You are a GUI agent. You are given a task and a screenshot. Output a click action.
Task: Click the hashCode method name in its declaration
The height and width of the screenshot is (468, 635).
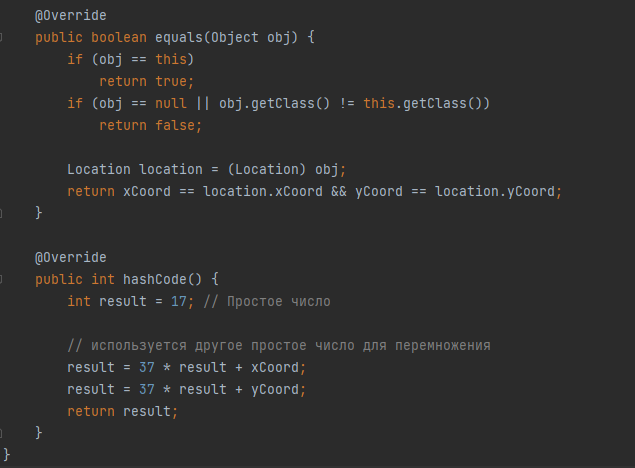pyautogui.click(x=155, y=279)
